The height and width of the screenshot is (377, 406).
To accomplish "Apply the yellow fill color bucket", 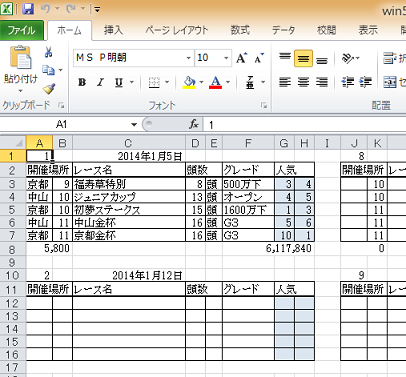I will 189,82.
